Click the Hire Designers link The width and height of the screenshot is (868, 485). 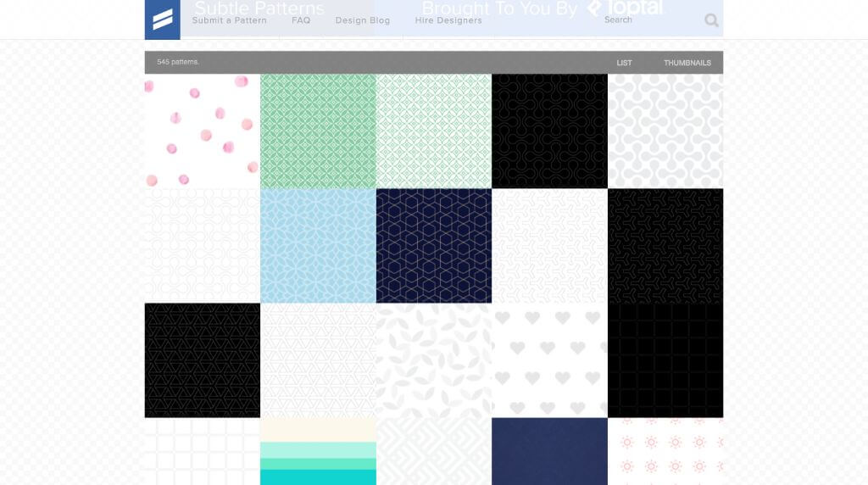click(448, 20)
